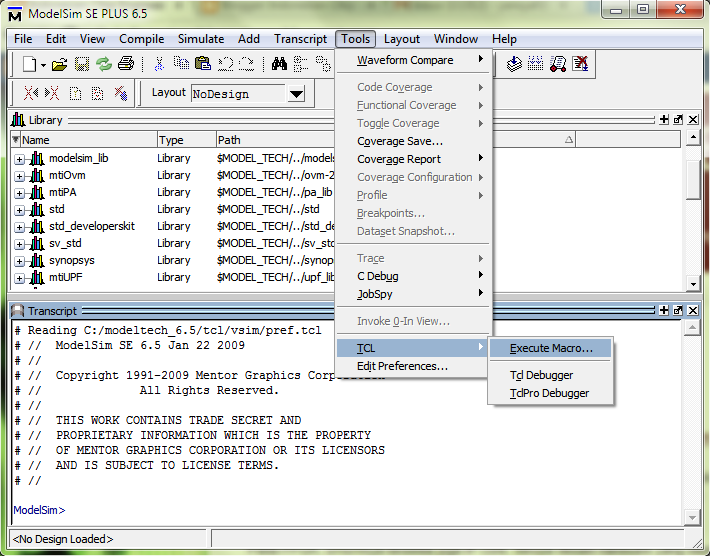Click Edit Preferences... menu entry
Viewport: 710px width, 556px height.
413,366
